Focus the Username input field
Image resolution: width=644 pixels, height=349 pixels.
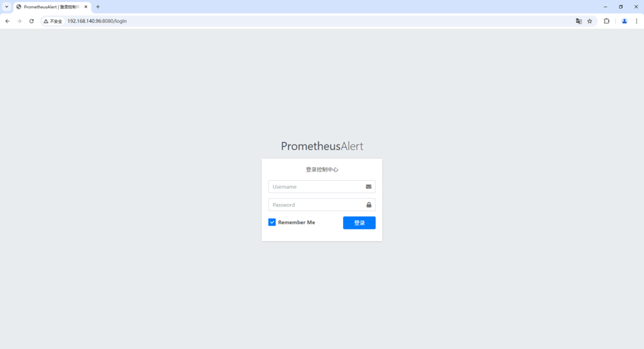[x=322, y=187]
